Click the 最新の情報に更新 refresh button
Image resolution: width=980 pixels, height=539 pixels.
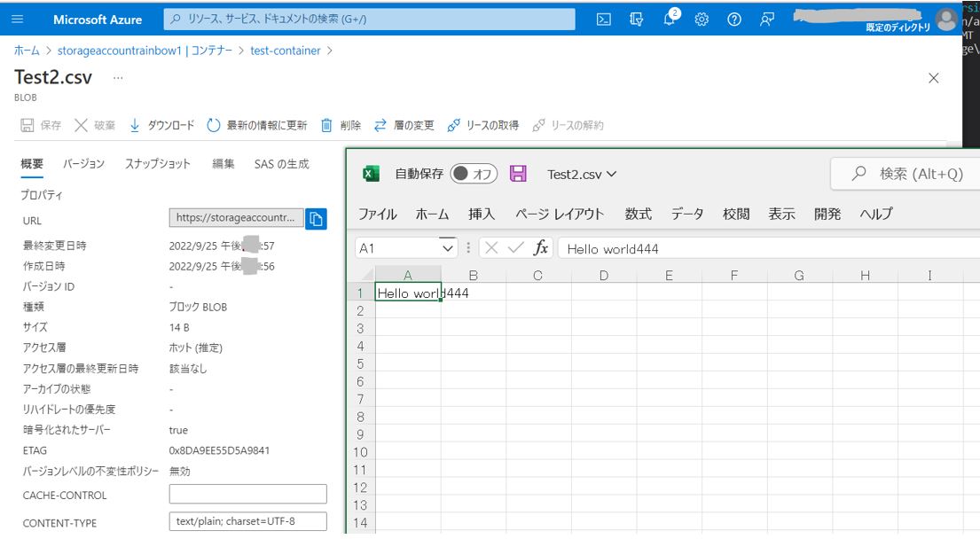click(x=256, y=126)
